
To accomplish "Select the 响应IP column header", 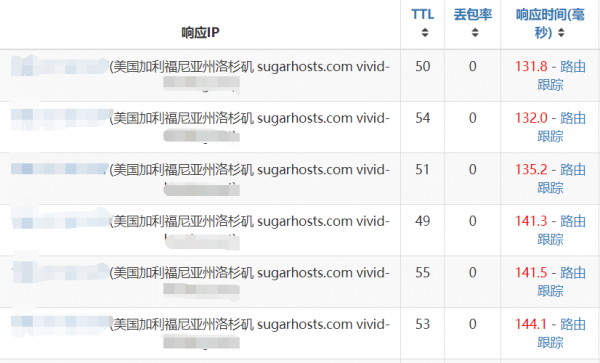I will point(200,33).
